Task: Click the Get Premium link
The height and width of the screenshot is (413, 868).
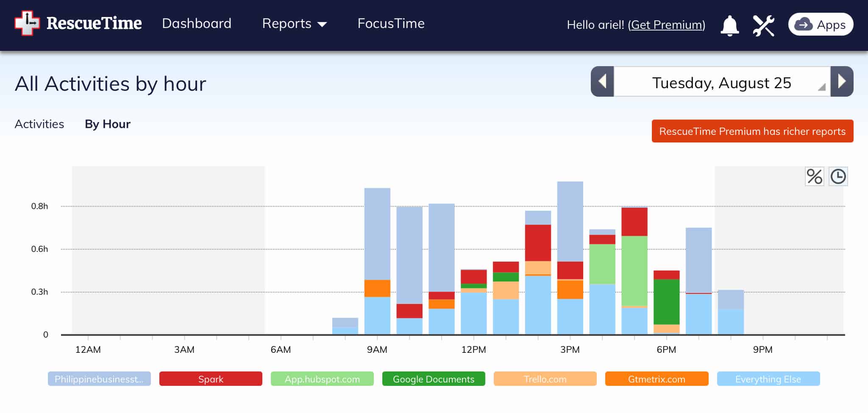Action: pyautogui.click(x=666, y=25)
